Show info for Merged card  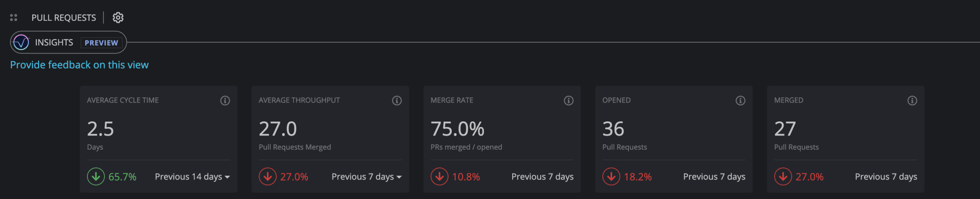pyautogui.click(x=912, y=100)
